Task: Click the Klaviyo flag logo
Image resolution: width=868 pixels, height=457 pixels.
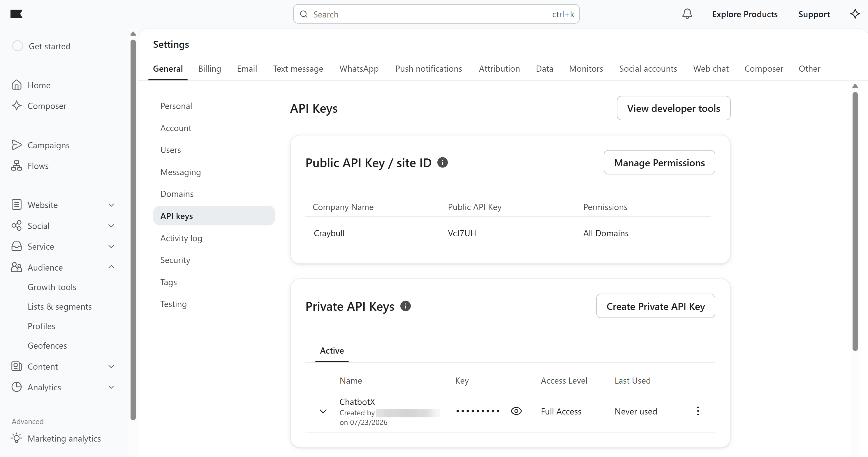Action: click(x=16, y=14)
